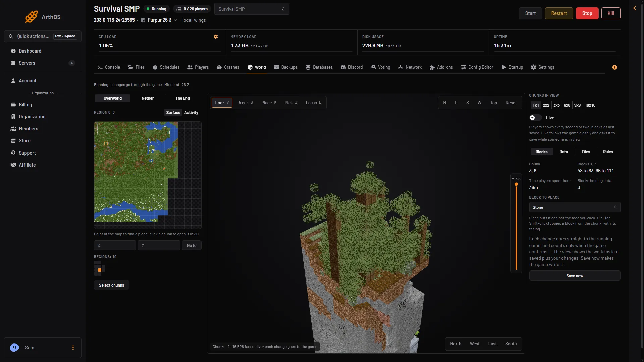Open the Store page
The width and height of the screenshot is (644, 362).
[x=43, y=141]
